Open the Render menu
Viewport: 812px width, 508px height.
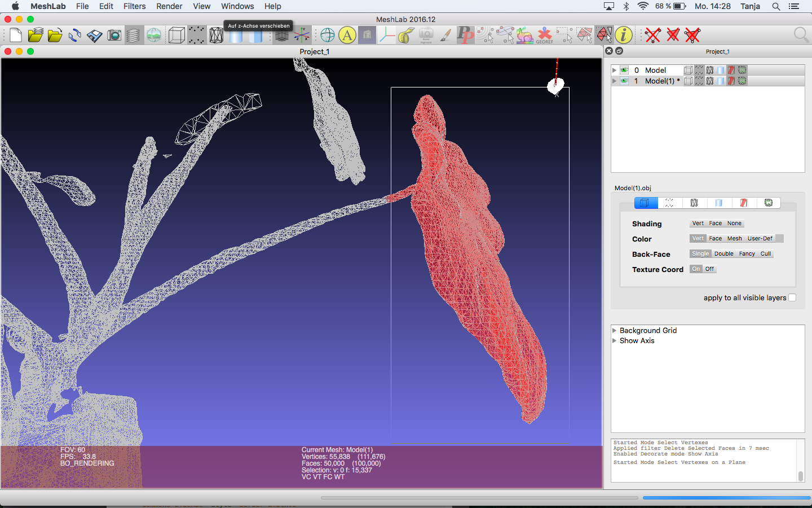169,6
